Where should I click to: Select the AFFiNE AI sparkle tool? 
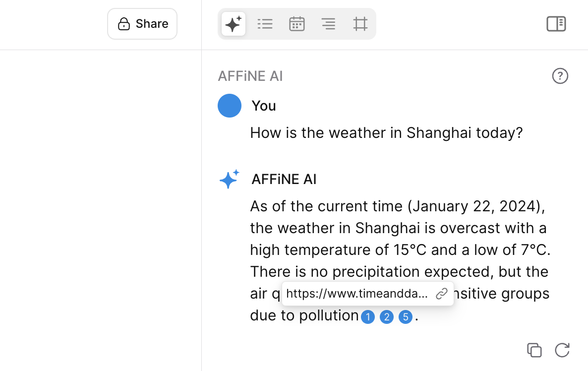coord(233,23)
